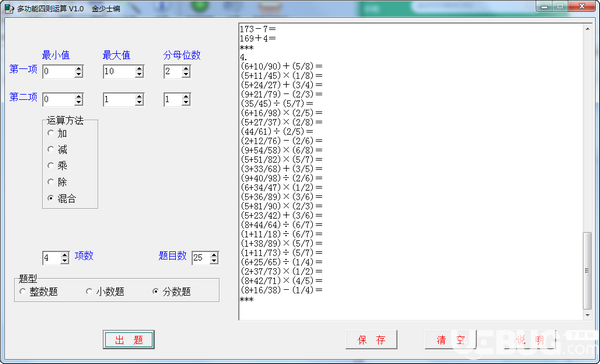Click the 题目数 question count field
The height and width of the screenshot is (364, 600).
tap(201, 258)
